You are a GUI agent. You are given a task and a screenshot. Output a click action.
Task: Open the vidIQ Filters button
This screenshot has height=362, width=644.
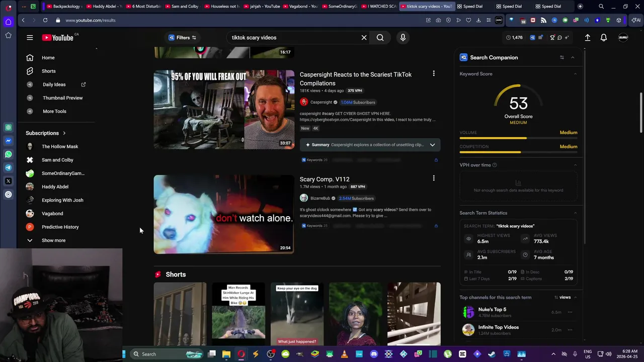(182, 38)
